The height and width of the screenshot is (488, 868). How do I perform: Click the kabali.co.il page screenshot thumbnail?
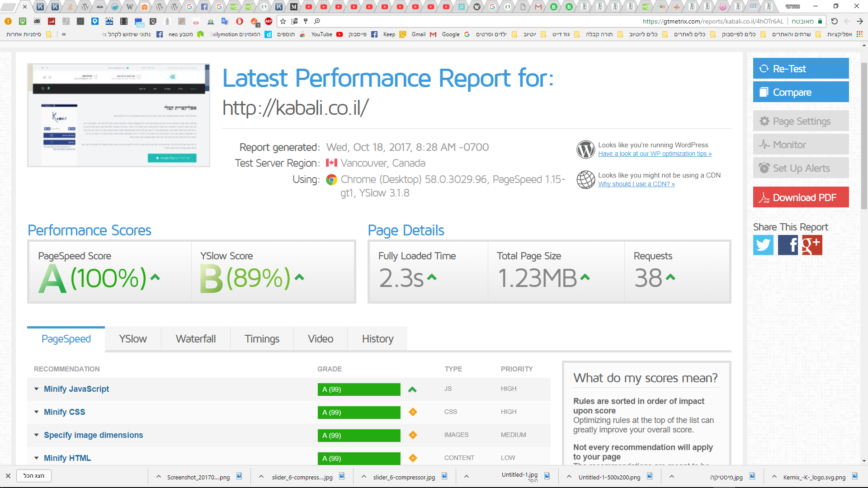pyautogui.click(x=118, y=115)
